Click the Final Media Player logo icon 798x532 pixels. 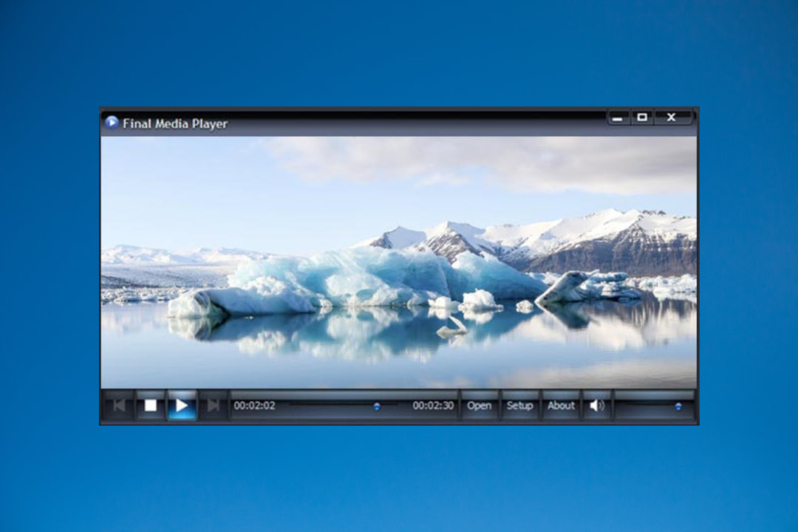[x=112, y=123]
